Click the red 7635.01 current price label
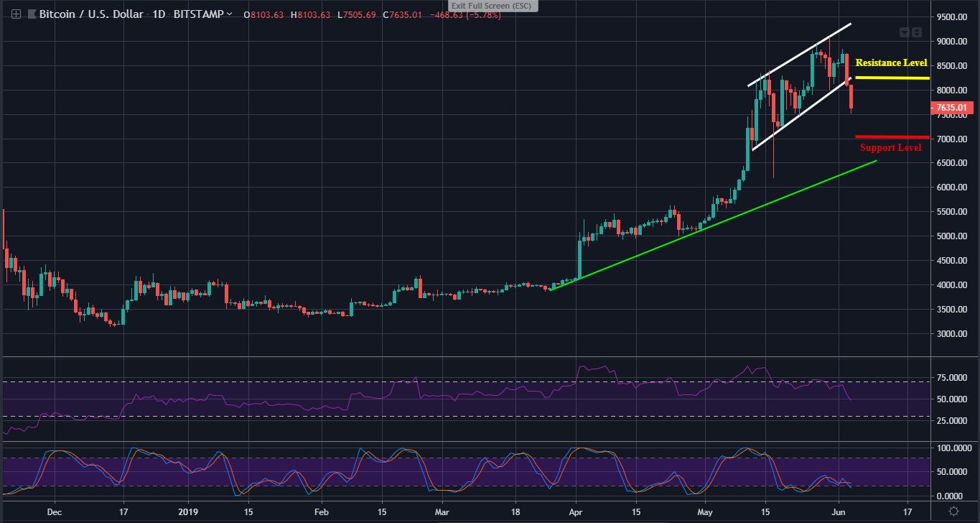Viewport: 980px width, 523px height. 953,108
